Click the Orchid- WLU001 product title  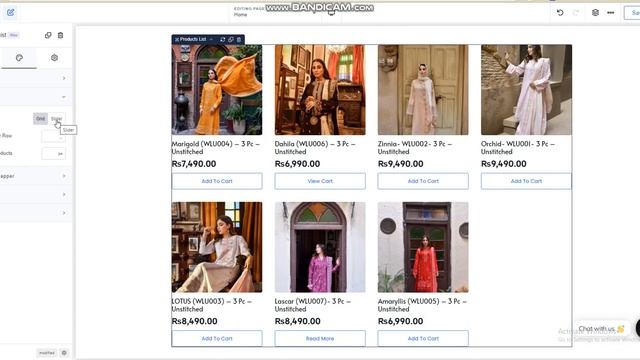(518, 148)
